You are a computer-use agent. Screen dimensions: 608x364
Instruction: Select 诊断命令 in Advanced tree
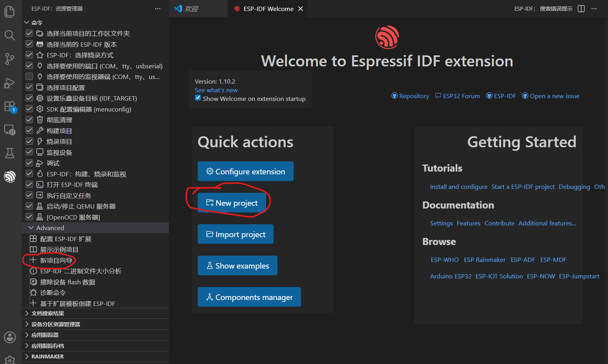coord(53,293)
